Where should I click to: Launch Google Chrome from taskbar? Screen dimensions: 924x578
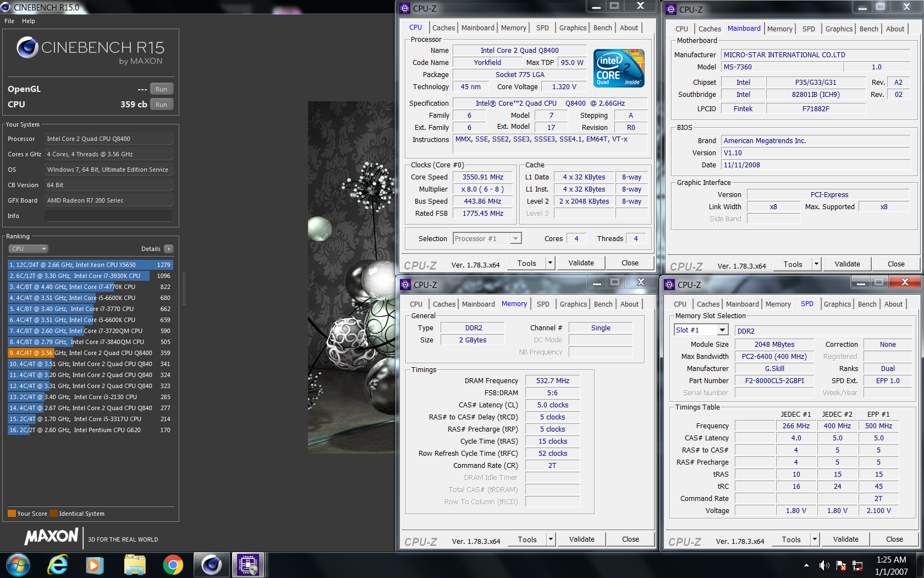[x=173, y=565]
